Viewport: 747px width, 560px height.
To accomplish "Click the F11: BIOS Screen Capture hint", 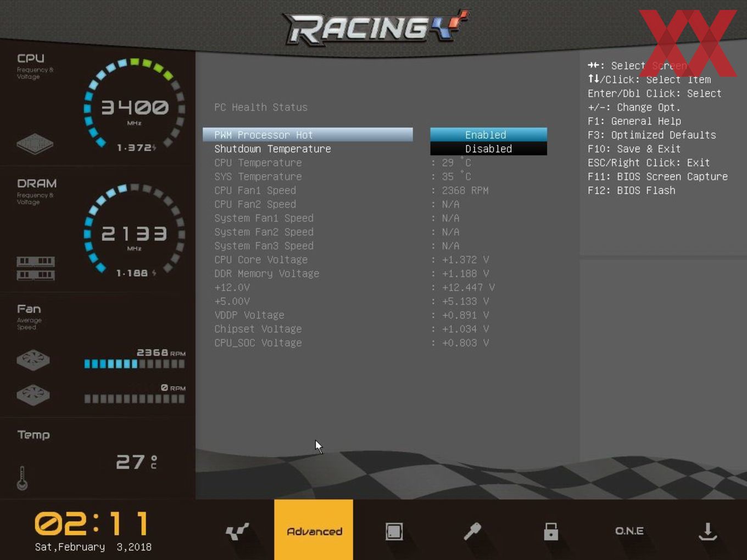I will click(x=657, y=176).
